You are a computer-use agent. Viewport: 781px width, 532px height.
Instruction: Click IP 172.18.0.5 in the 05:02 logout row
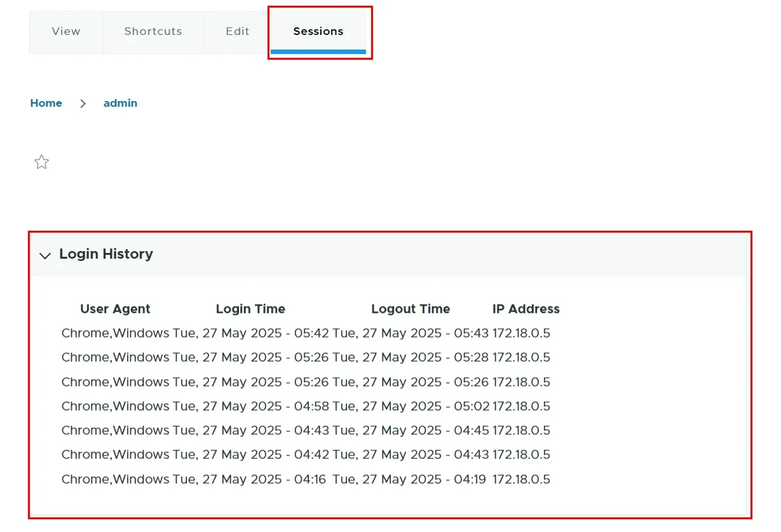pyautogui.click(x=521, y=406)
